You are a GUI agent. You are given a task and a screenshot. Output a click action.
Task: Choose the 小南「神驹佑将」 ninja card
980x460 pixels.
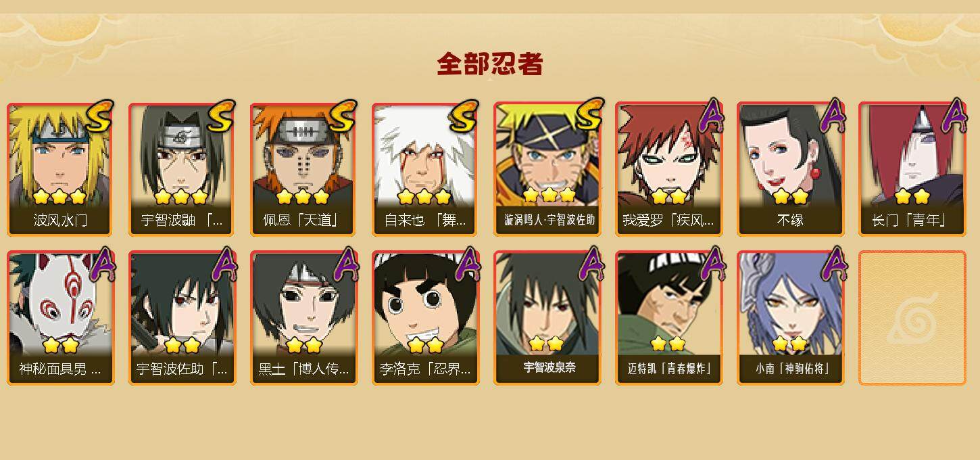click(790, 318)
